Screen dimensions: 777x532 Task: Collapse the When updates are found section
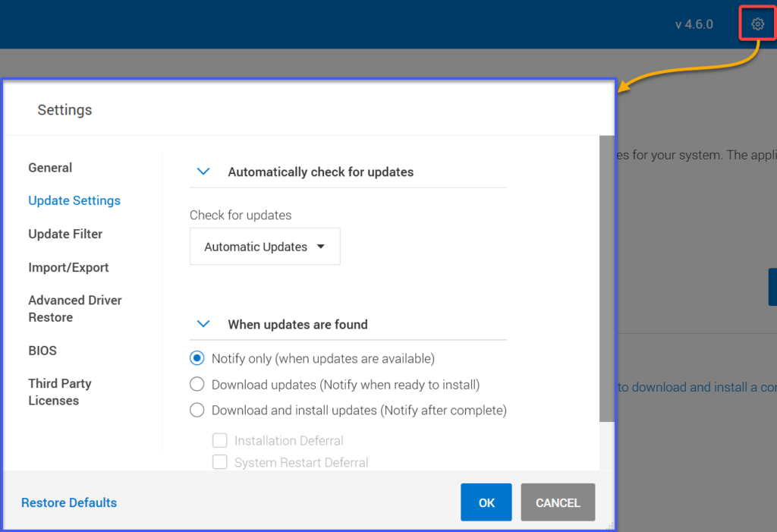click(203, 324)
